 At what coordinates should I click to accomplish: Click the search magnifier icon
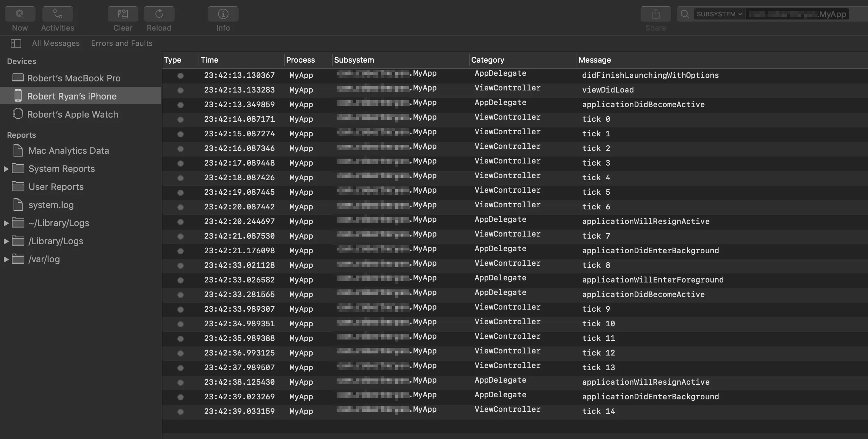point(685,14)
